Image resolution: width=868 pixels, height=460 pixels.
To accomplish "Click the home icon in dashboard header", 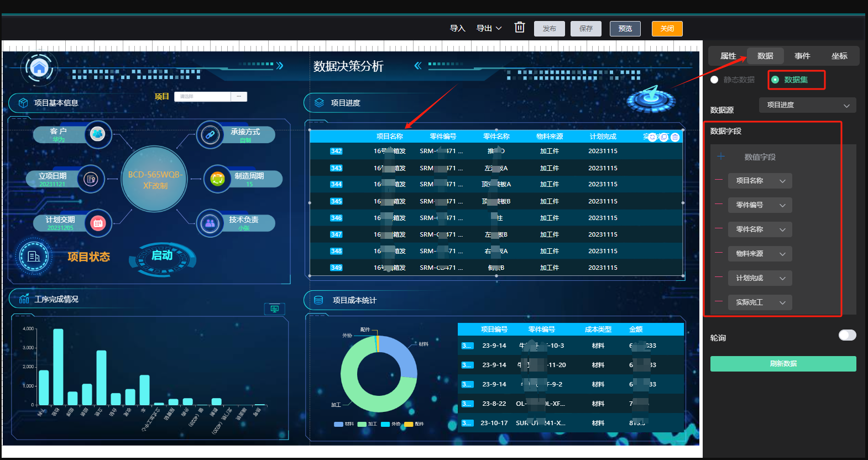I will [x=39, y=68].
